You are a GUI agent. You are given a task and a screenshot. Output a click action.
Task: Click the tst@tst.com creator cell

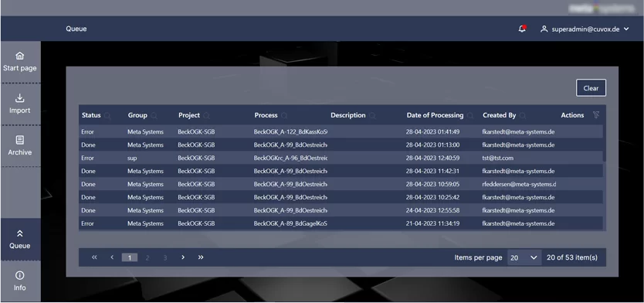click(x=498, y=158)
